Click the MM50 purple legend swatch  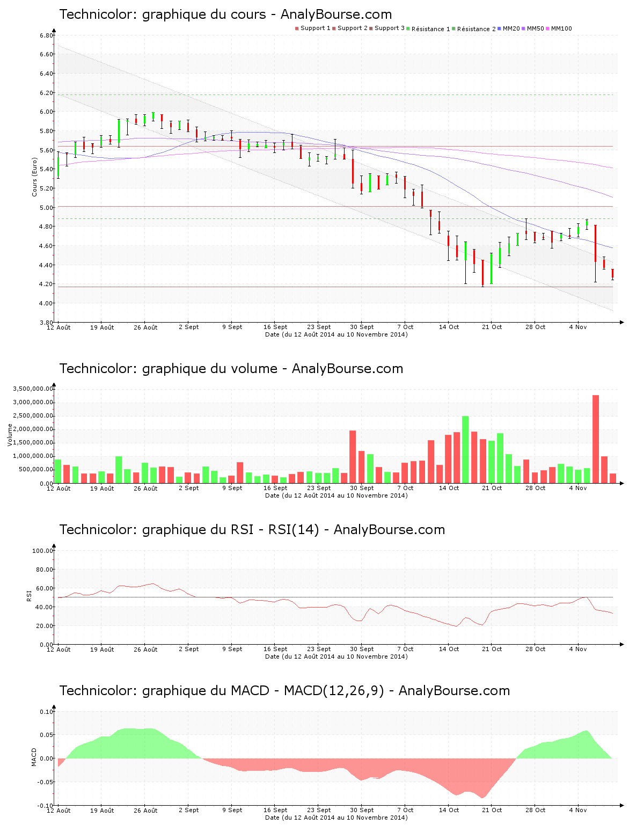point(524,28)
